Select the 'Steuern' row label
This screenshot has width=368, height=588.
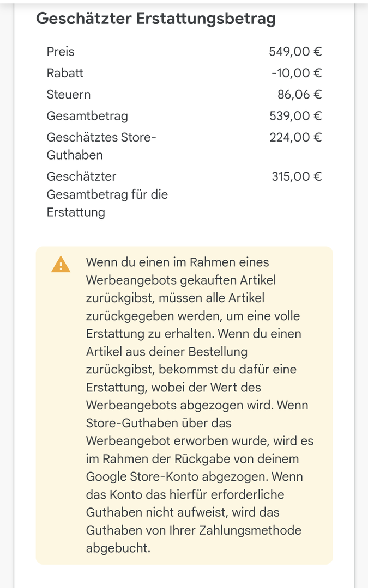click(x=69, y=94)
